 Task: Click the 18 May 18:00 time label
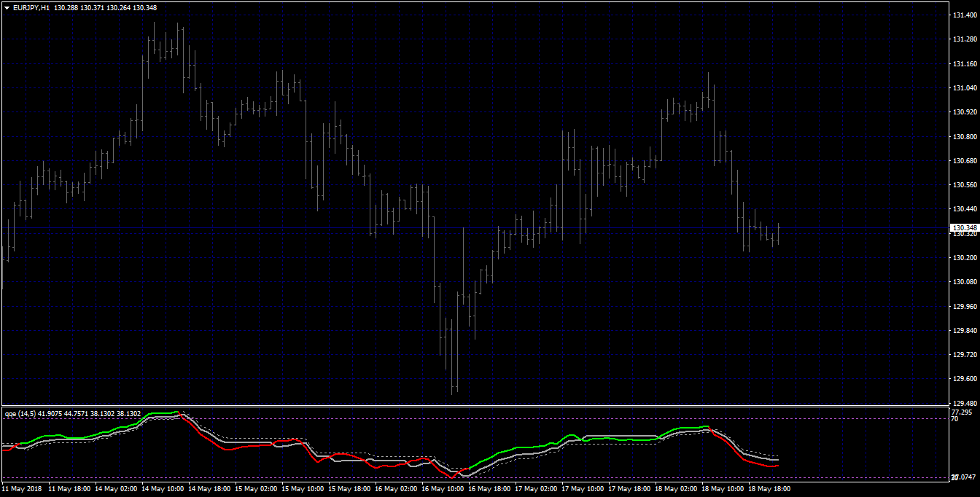coord(769,489)
